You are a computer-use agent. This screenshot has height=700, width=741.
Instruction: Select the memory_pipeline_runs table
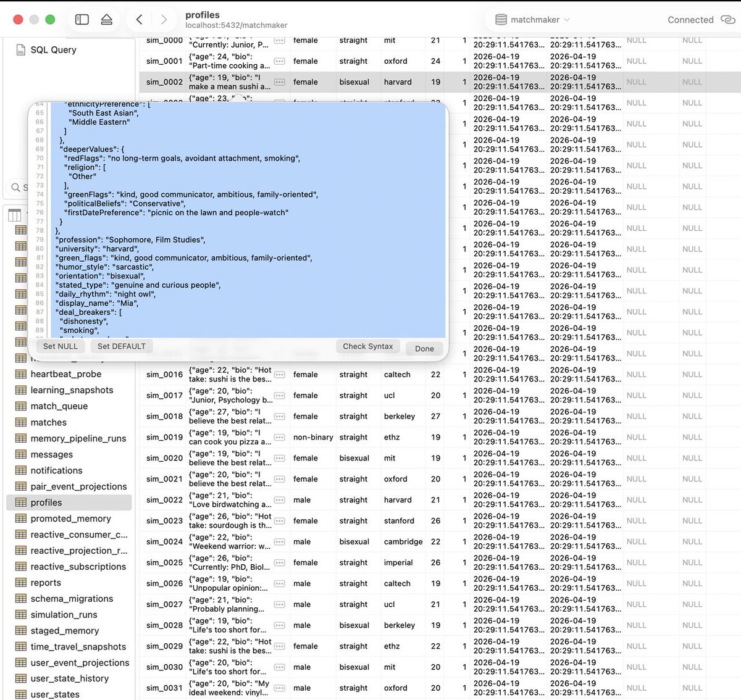pyautogui.click(x=78, y=438)
